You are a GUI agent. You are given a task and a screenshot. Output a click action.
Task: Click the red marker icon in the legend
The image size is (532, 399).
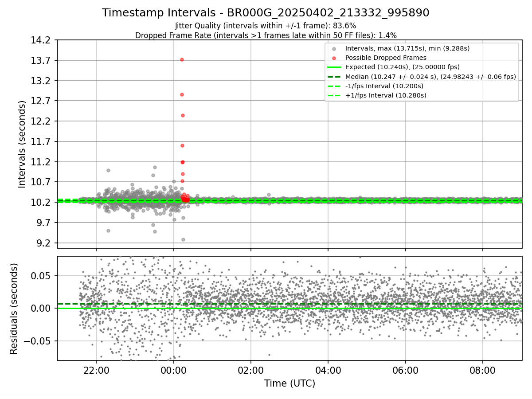334,58
